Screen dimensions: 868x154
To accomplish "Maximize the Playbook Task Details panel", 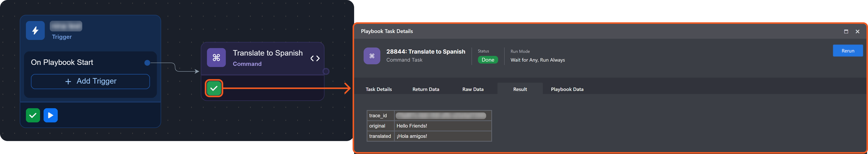I will (x=846, y=31).
